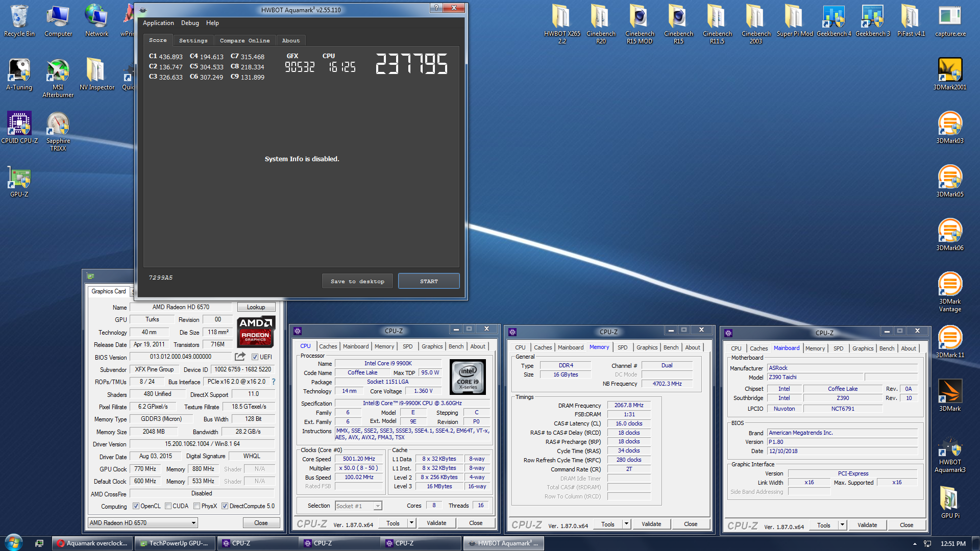Open the Application menu in Aquamark

click(x=158, y=23)
